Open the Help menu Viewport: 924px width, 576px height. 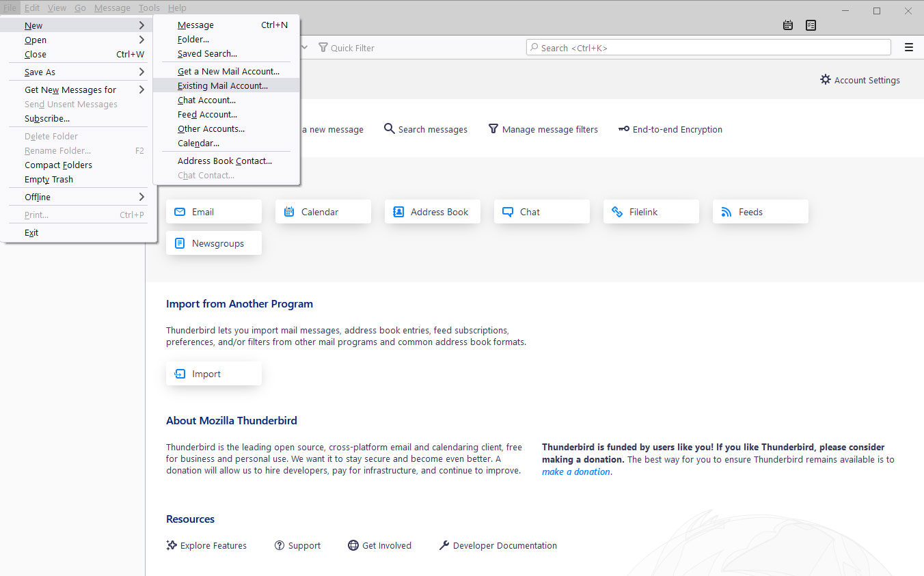click(x=177, y=8)
